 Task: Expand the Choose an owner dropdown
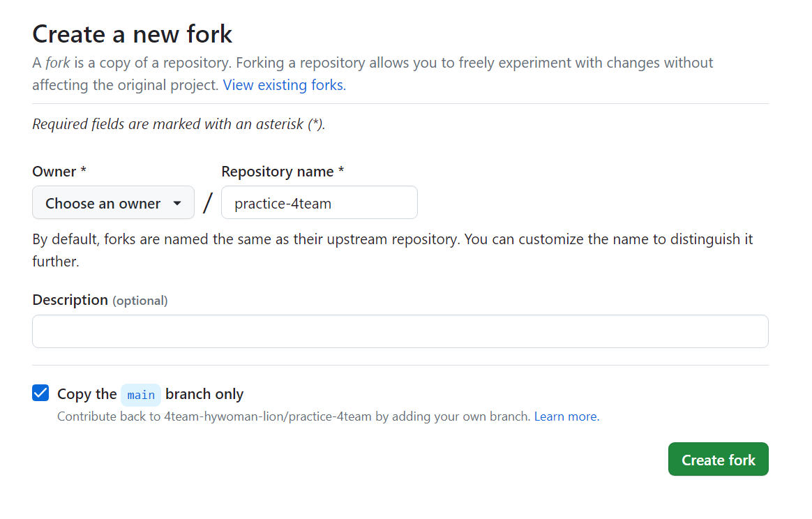pos(113,202)
